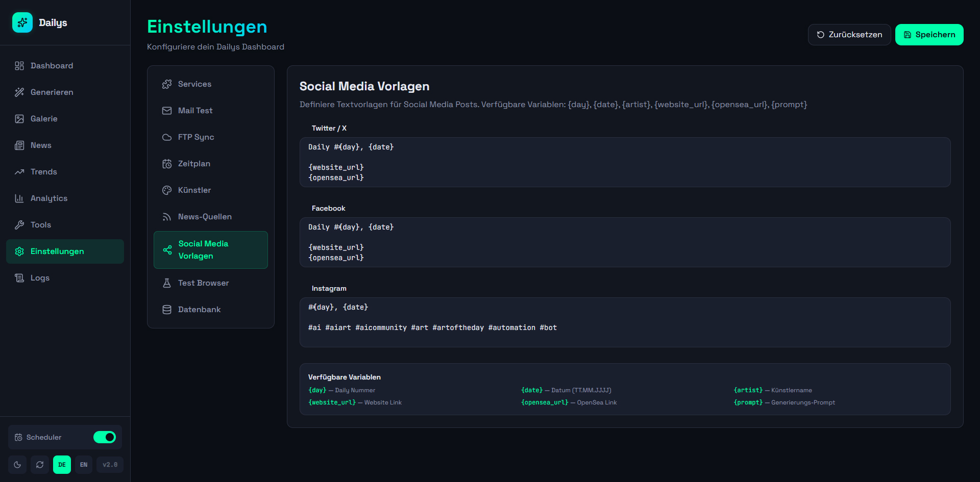Disable the Scheduler toggle switch

(x=105, y=437)
